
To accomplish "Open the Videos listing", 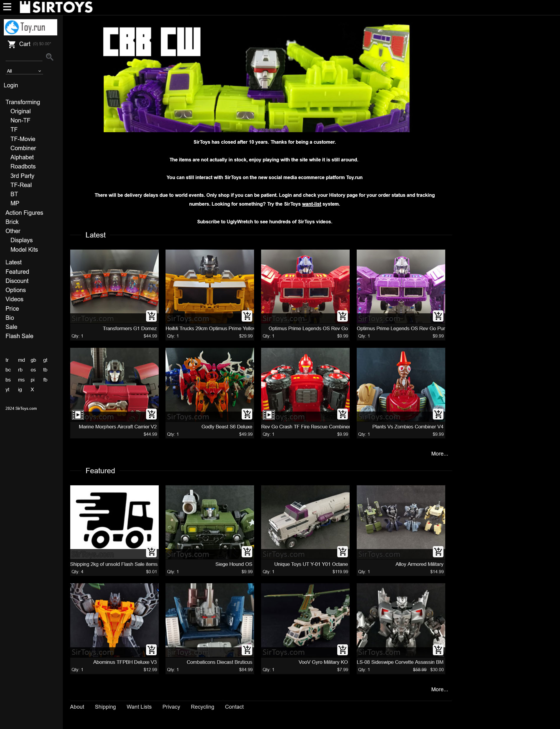I will pyautogui.click(x=14, y=299).
